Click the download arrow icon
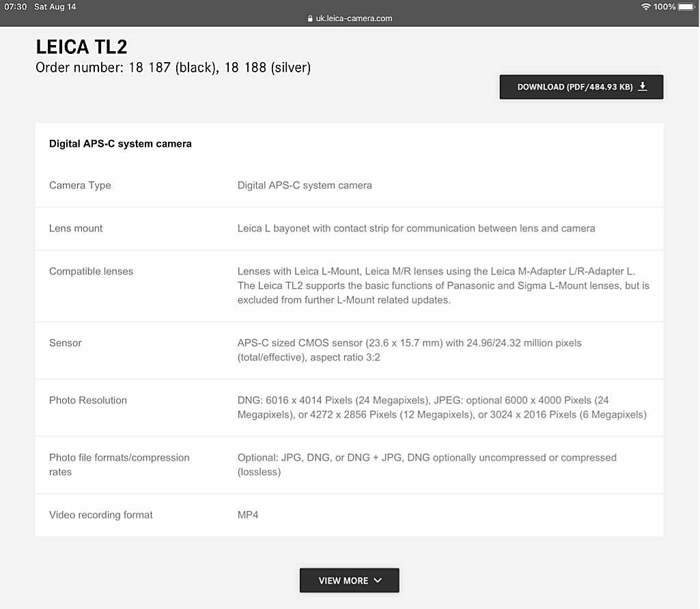The image size is (700, 609). 643,87
